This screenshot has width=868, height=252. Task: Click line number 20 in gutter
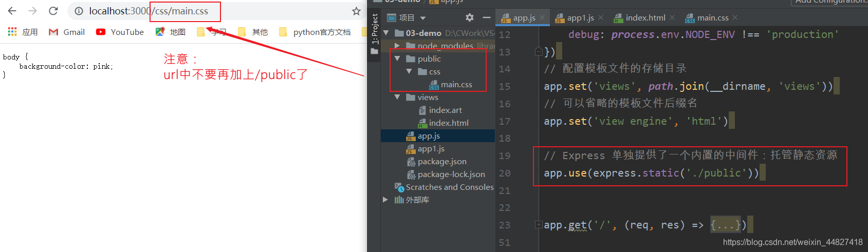[505, 173]
